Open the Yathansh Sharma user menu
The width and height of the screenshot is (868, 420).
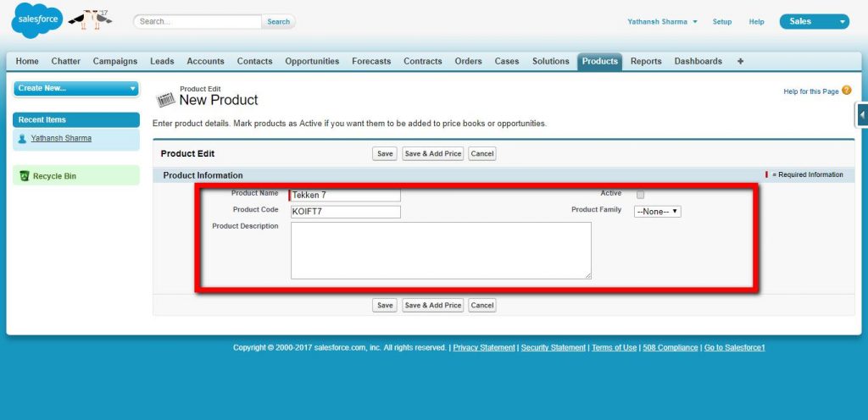[x=662, y=21]
